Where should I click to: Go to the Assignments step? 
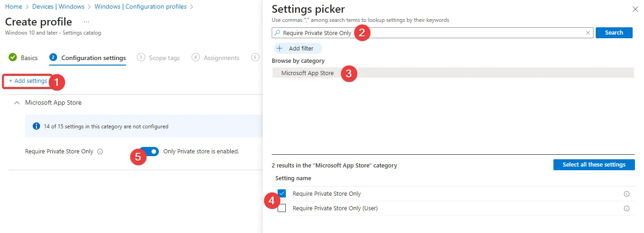pyautogui.click(x=216, y=58)
